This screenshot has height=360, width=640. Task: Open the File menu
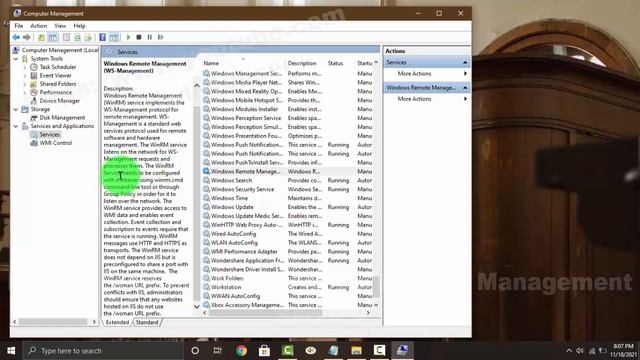coord(19,26)
